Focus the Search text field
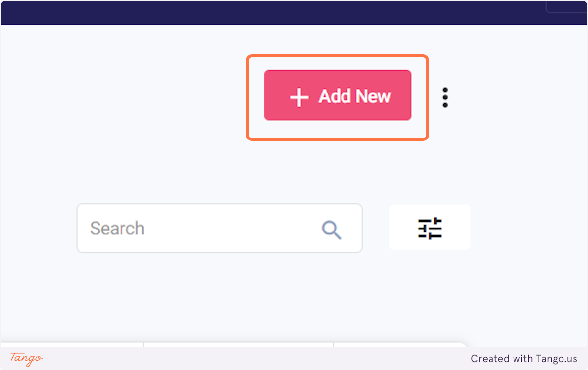This screenshot has height=370, width=588. click(220, 228)
